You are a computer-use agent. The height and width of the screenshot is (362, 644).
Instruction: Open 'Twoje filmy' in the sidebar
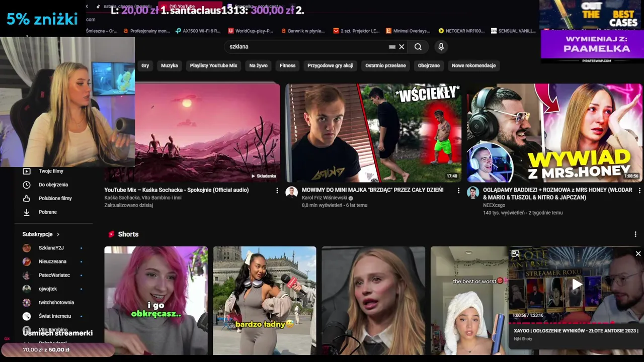click(50, 171)
